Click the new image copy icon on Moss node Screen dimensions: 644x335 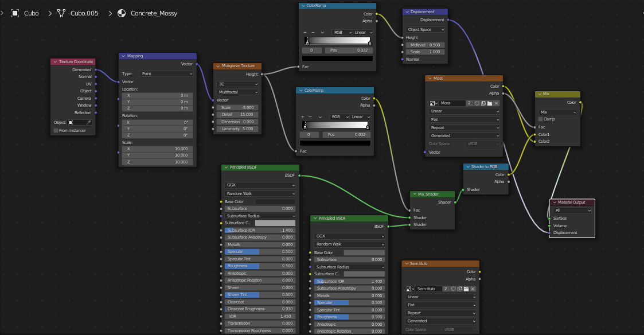[x=483, y=102]
